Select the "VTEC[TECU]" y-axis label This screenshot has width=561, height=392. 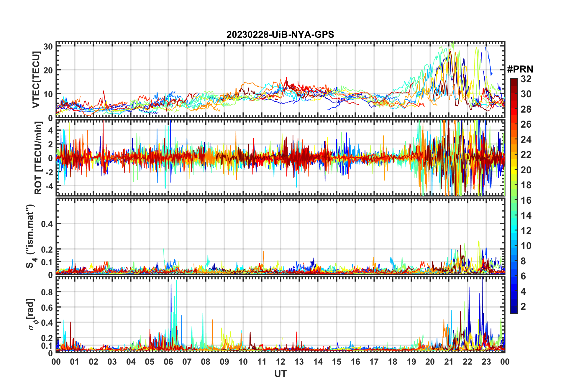point(37,80)
